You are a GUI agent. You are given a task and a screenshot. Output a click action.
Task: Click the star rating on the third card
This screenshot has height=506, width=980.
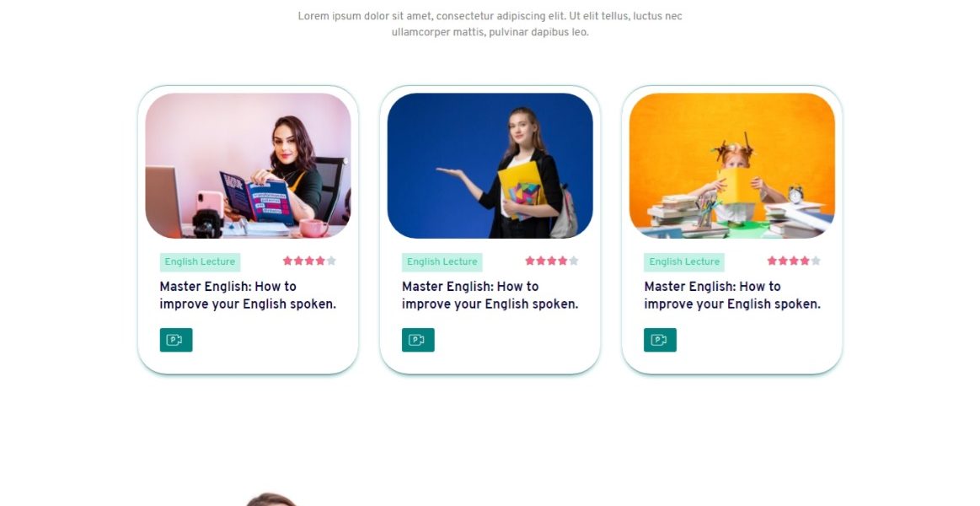tap(793, 261)
